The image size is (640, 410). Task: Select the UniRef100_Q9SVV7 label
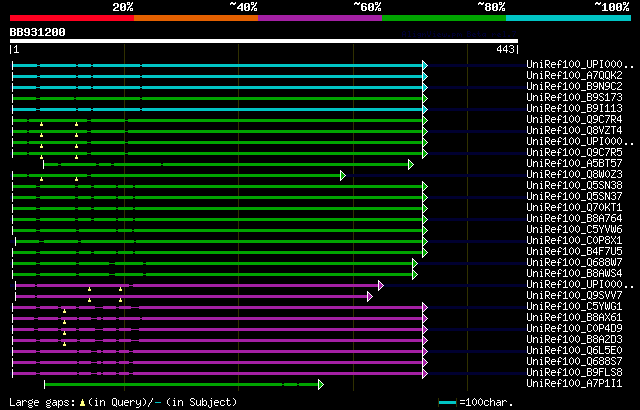(x=574, y=296)
